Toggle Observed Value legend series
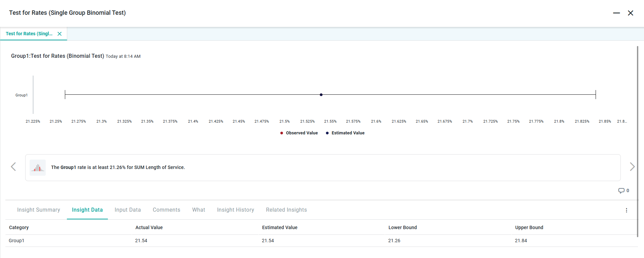The width and height of the screenshot is (644, 258). click(299, 133)
